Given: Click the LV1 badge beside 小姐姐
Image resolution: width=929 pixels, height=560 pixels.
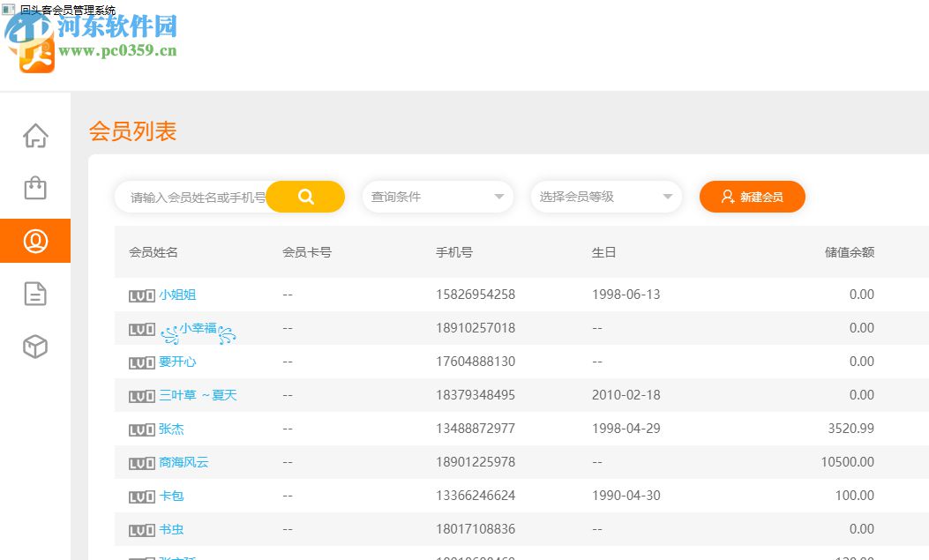Looking at the screenshot, I should (x=140, y=295).
